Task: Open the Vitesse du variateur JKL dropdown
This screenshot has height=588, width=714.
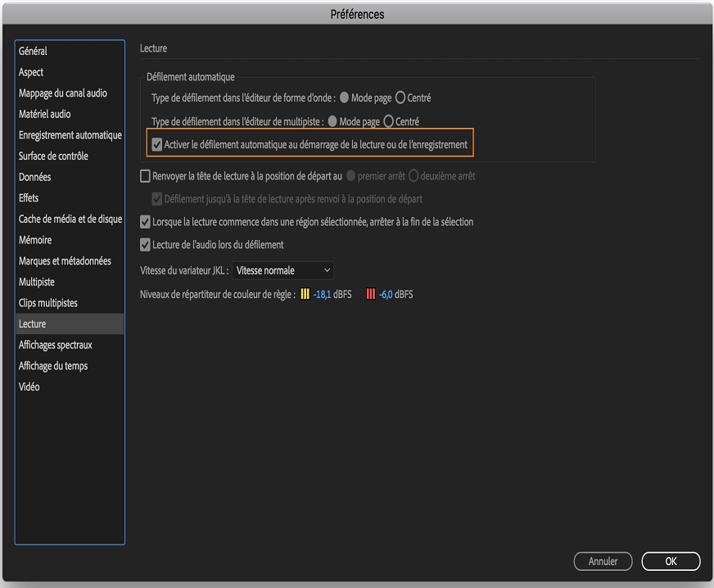Action: point(283,270)
